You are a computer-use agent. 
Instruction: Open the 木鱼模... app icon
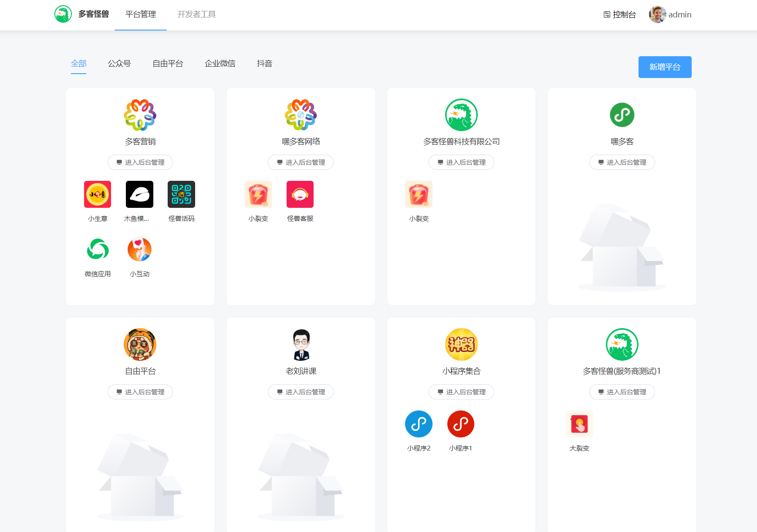pos(139,194)
